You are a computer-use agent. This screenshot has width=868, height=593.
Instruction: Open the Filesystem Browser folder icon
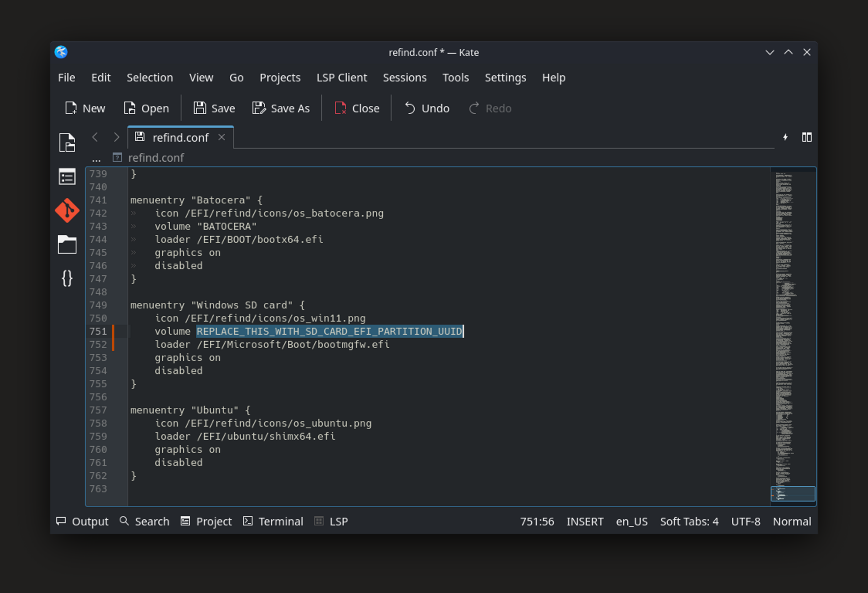pos(67,244)
